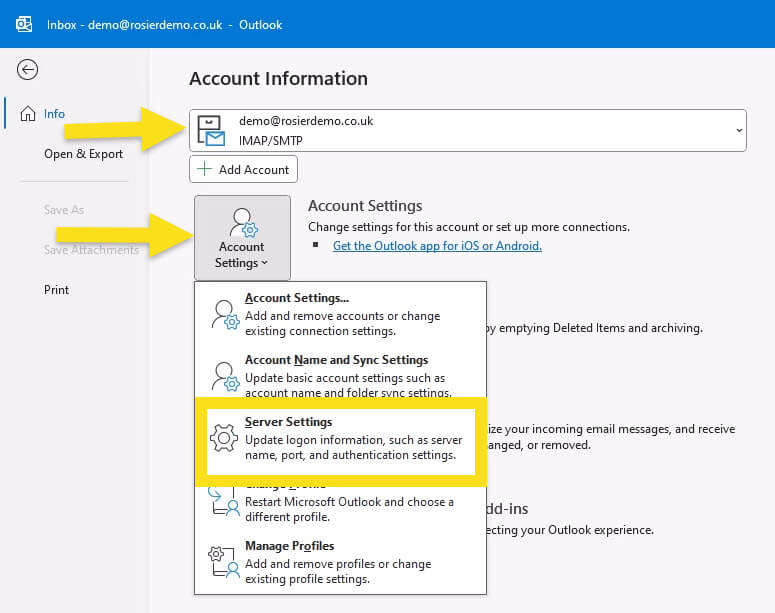Viewport: 775px width, 613px height.
Task: Choose Server Settings menu entry
Action: click(341, 441)
